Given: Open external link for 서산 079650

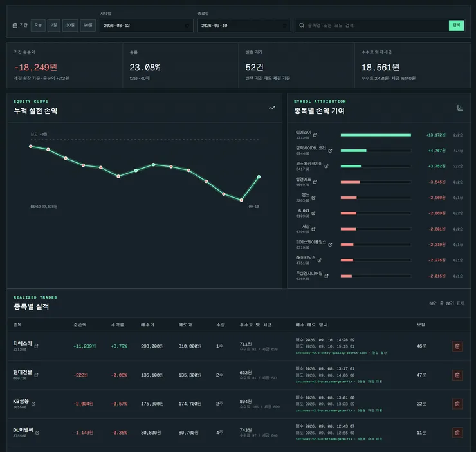Looking at the screenshot, I should pyautogui.click(x=313, y=229).
